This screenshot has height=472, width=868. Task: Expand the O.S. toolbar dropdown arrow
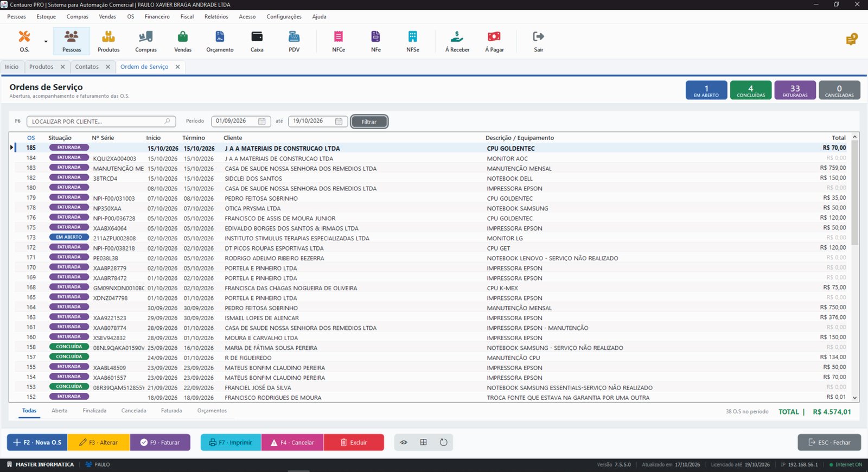(46, 42)
